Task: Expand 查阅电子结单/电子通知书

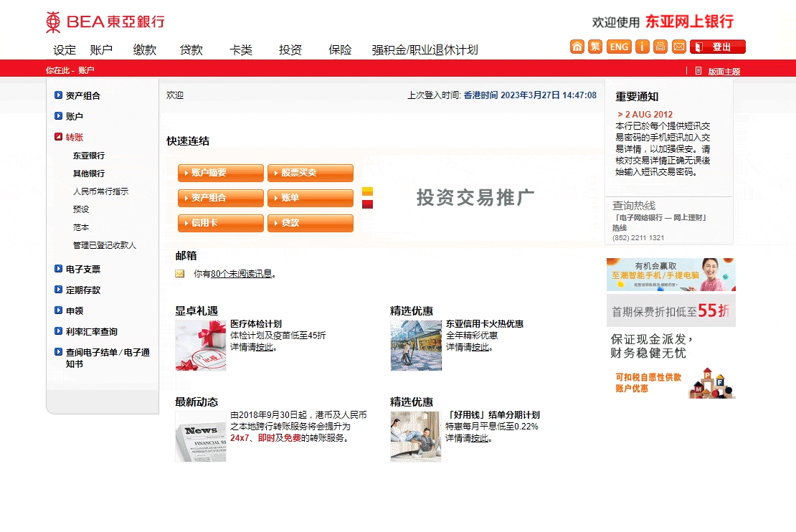Action: pyautogui.click(x=102, y=358)
